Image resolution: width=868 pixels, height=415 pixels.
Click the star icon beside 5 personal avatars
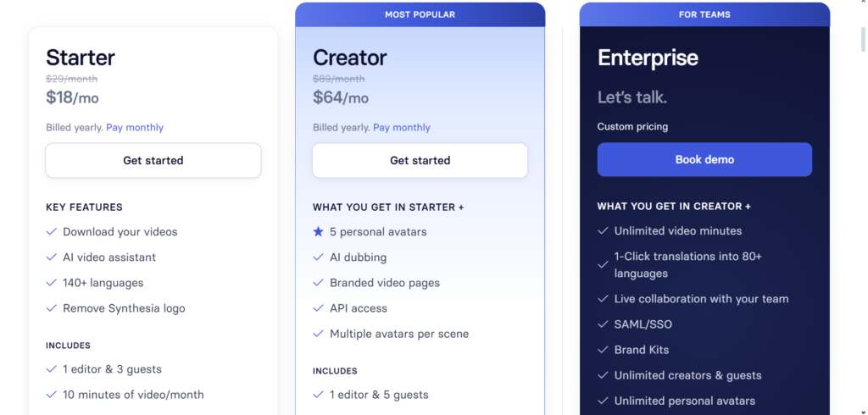pyautogui.click(x=318, y=232)
